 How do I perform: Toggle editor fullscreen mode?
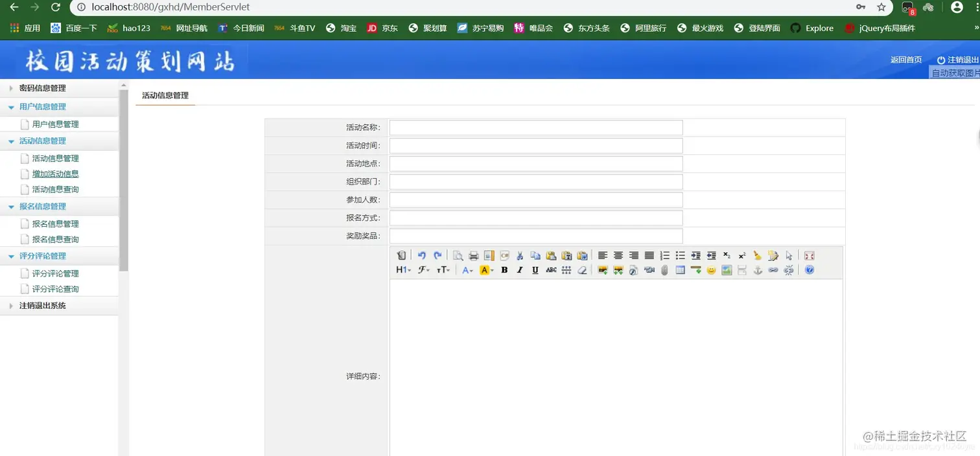pos(809,255)
